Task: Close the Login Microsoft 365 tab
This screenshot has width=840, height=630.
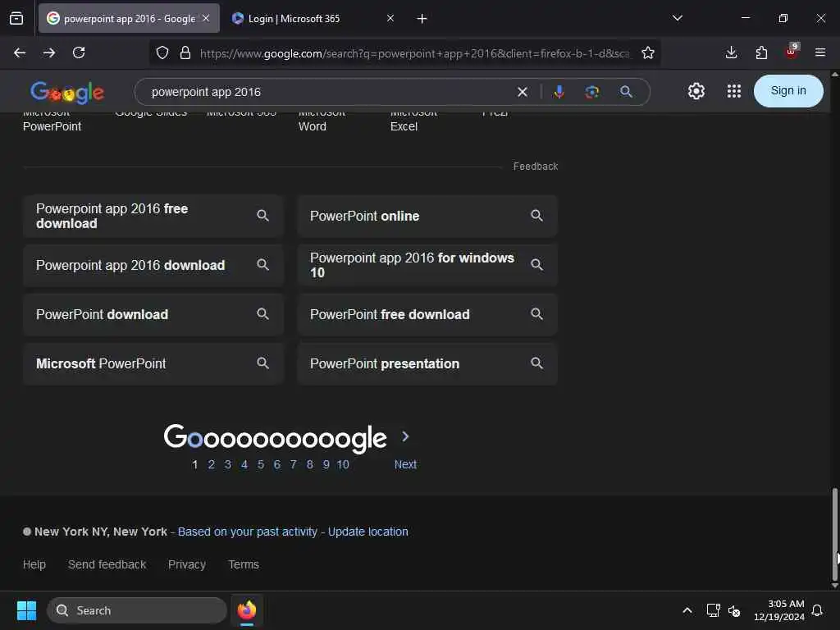Action: tap(390, 18)
